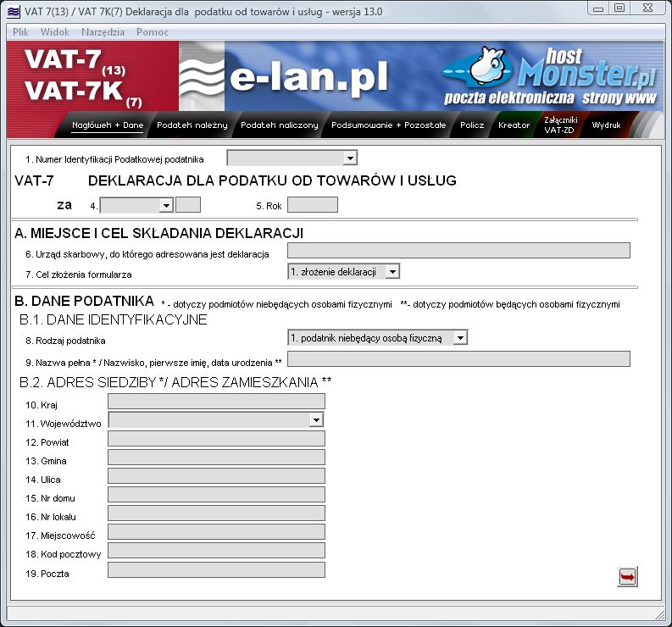Switch to the 'Podatek należny' tab
This screenshot has height=627, width=672.
[192, 125]
